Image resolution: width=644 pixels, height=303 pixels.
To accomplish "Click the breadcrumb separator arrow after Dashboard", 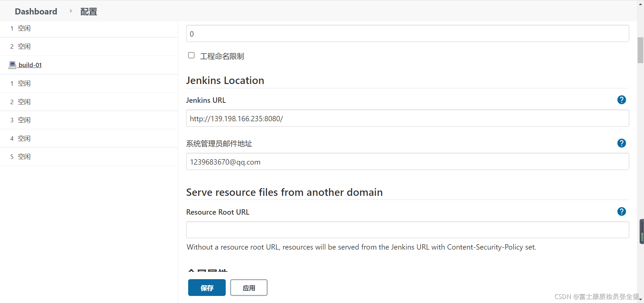I will [x=70, y=11].
